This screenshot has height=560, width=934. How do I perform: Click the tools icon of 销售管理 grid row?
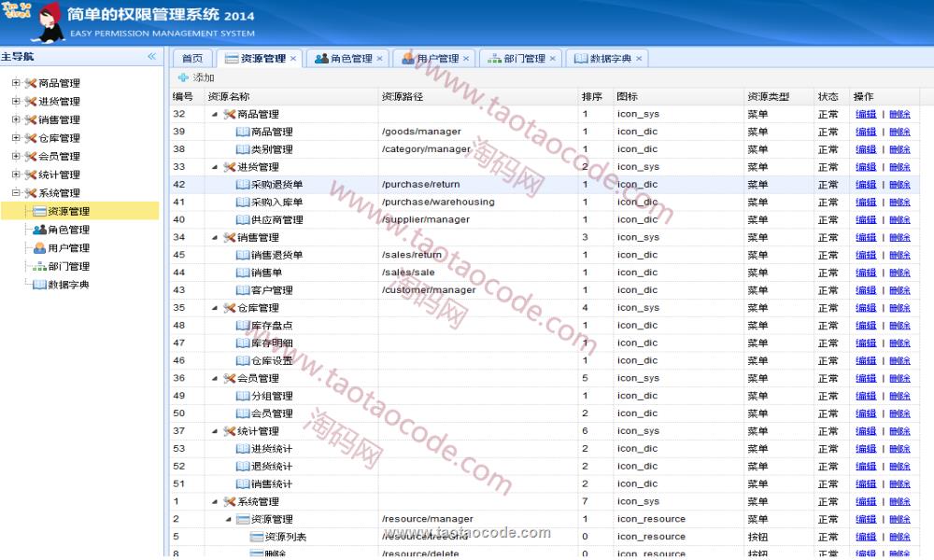(x=229, y=238)
